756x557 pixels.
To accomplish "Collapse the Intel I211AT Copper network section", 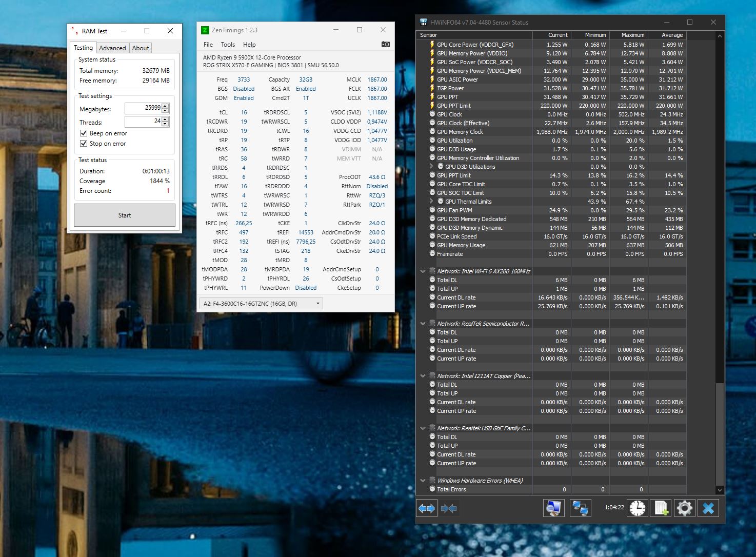I will pyautogui.click(x=423, y=376).
